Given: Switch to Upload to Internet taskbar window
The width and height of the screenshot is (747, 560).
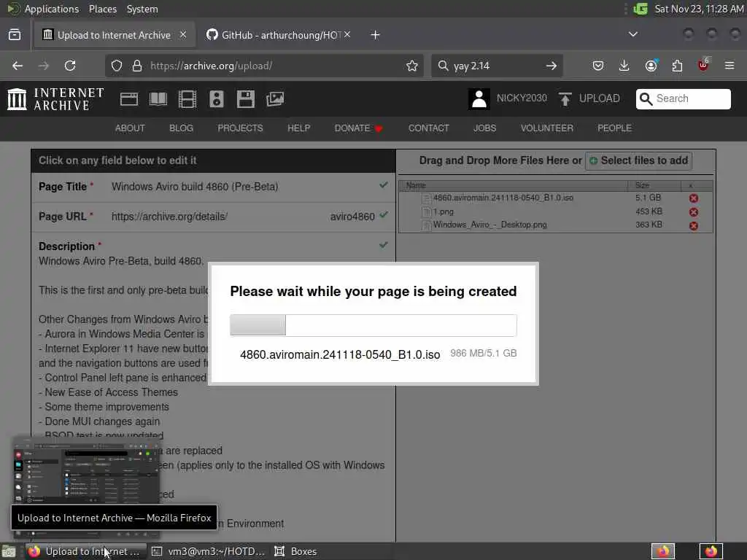Looking at the screenshot, I should tap(86, 551).
